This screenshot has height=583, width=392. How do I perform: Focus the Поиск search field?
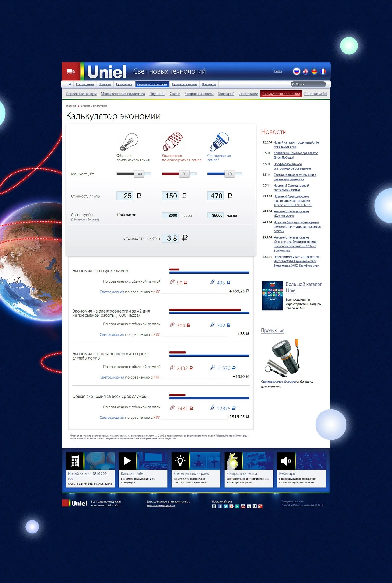[308, 84]
